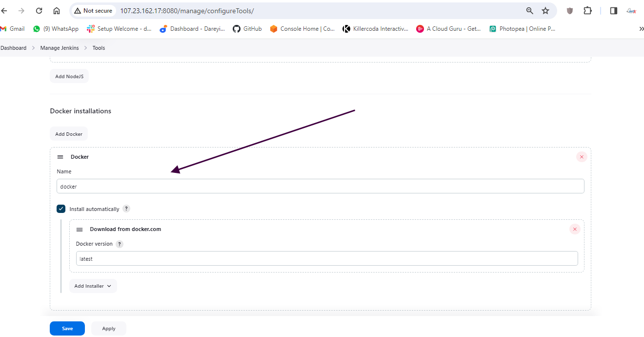
Task: Click the Save button
Action: [x=67, y=329]
